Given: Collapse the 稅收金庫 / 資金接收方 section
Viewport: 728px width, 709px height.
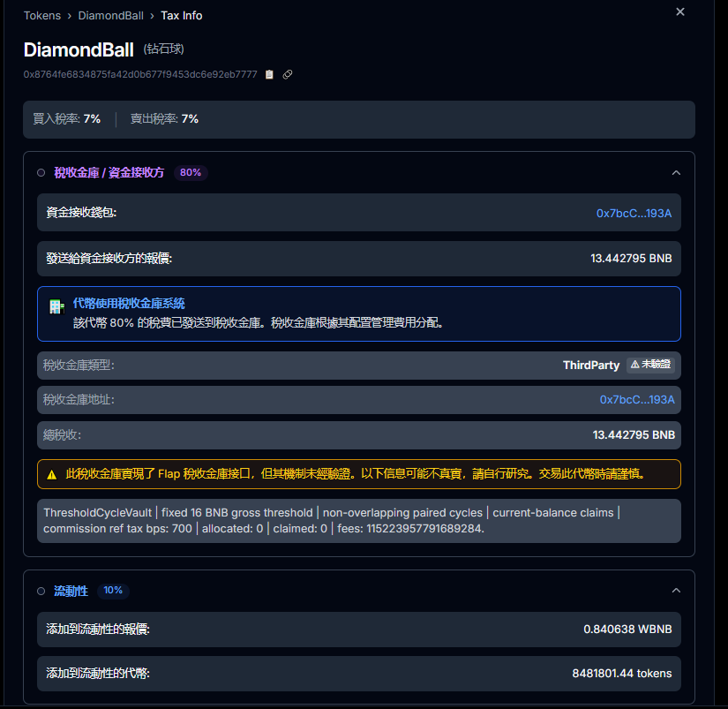Looking at the screenshot, I should point(676,173).
